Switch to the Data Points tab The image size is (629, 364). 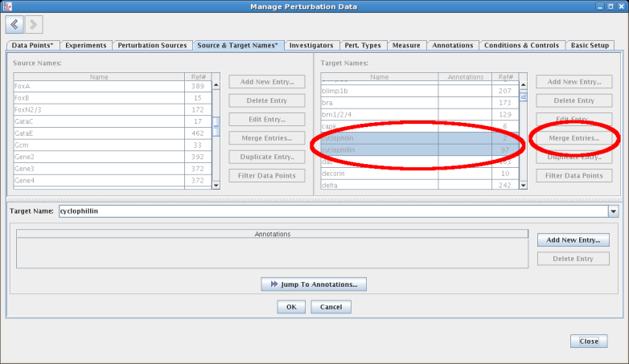32,46
